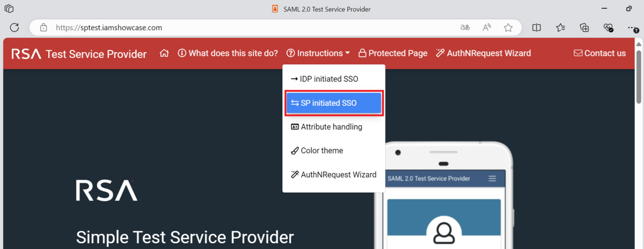Image resolution: width=644 pixels, height=249 pixels.
Task: Open the favorites list icon
Action: point(561,27)
